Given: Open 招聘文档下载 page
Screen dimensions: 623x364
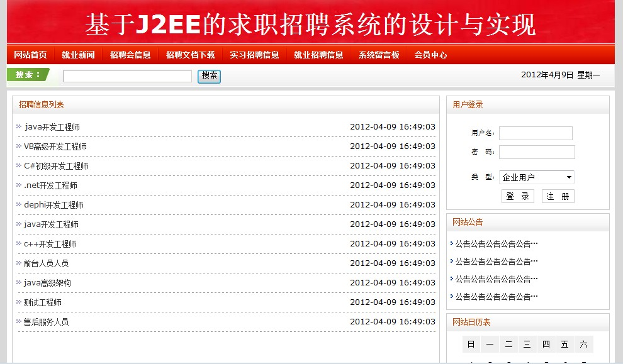Looking at the screenshot, I should pyautogui.click(x=190, y=55).
